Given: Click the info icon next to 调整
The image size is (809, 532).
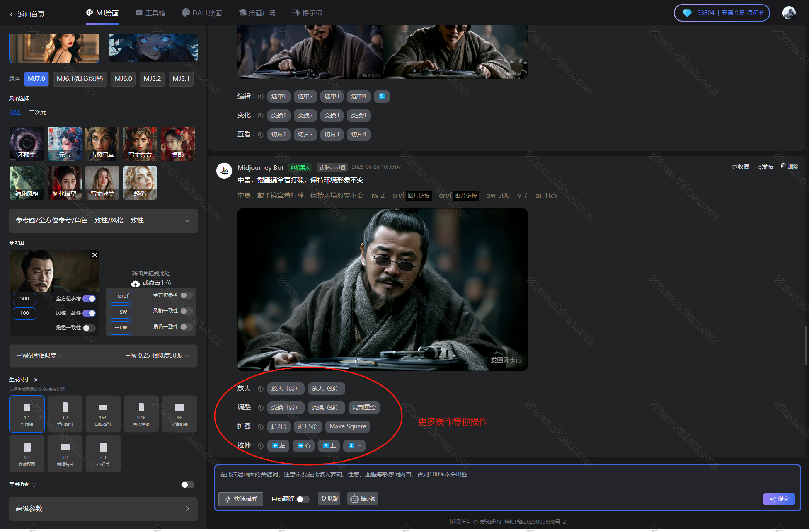Looking at the screenshot, I should pyautogui.click(x=261, y=408).
